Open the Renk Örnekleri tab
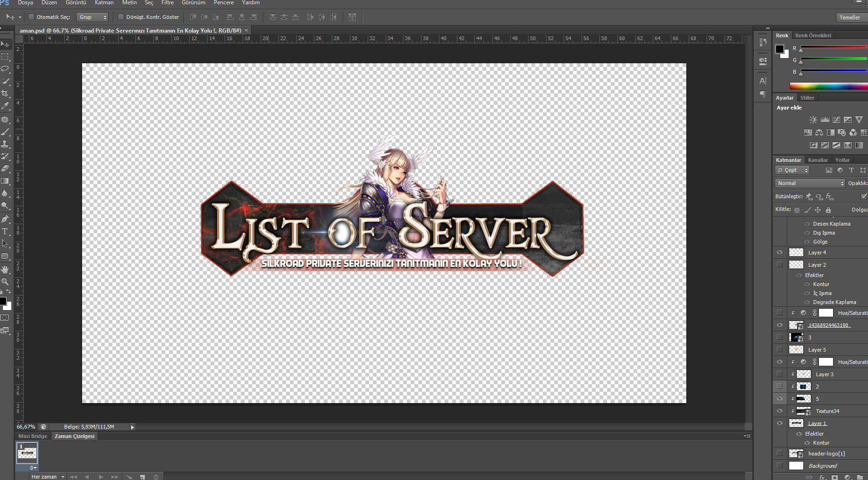868x480 pixels. [x=813, y=35]
